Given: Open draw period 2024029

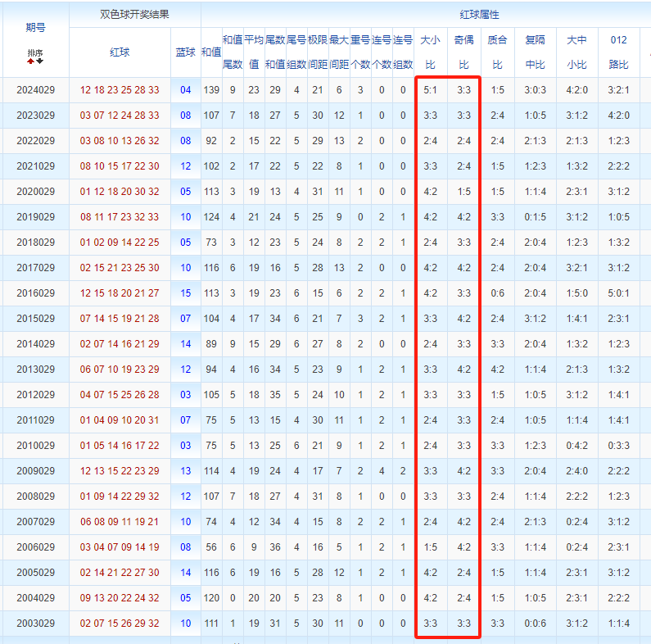Looking at the screenshot, I should tap(35, 90).
